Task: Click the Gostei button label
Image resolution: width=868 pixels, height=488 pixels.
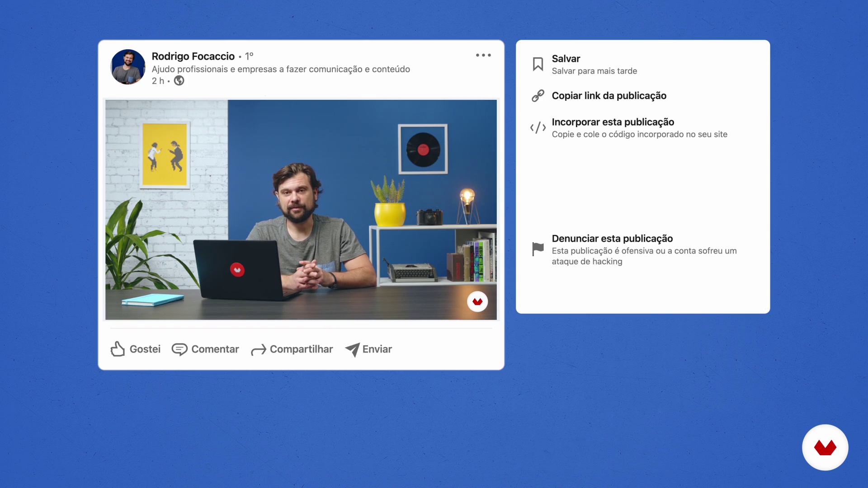Action: (145, 349)
